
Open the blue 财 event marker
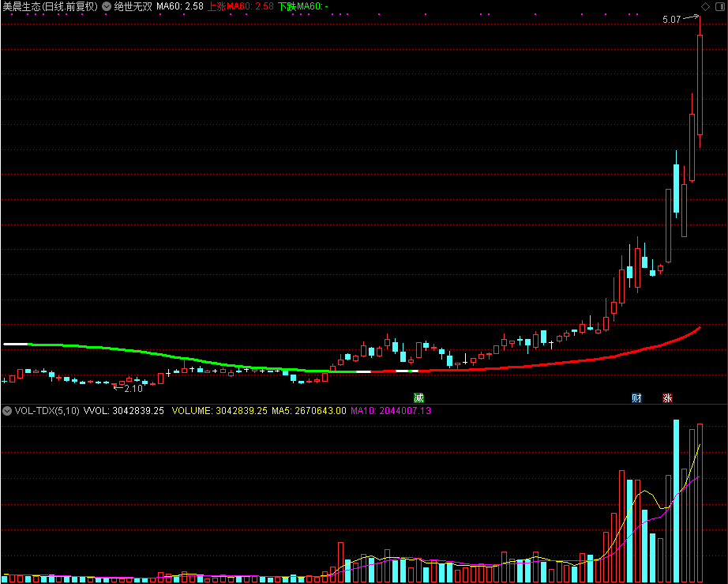point(636,397)
